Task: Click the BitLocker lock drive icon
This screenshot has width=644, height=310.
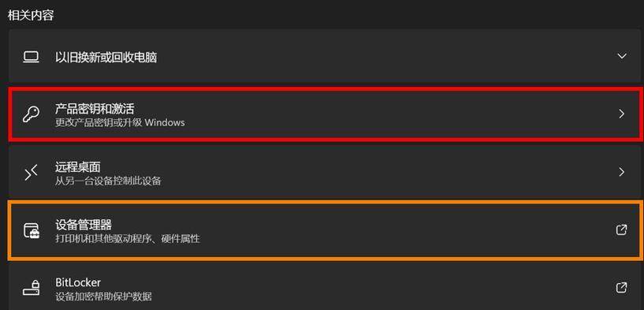Action: point(31,288)
